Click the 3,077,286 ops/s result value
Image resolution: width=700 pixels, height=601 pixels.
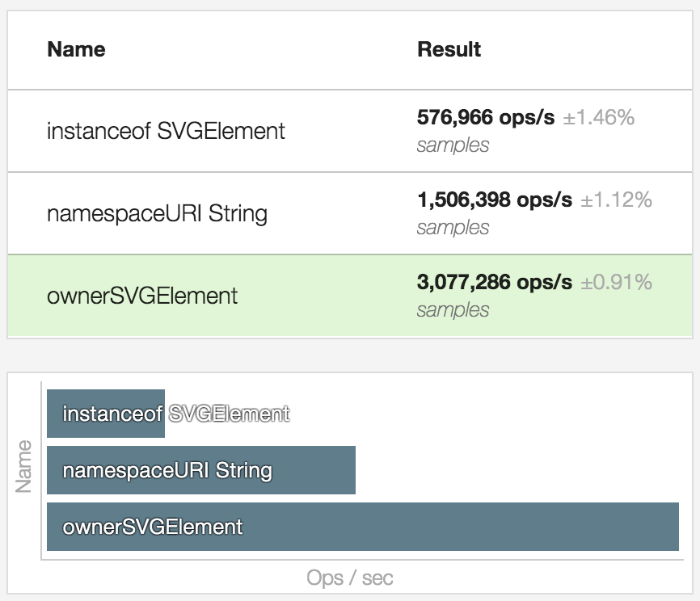pos(495,283)
